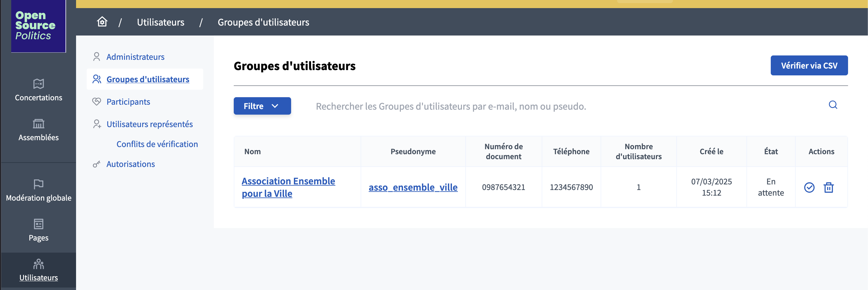Open the Autorisations submenu link
The height and width of the screenshot is (290, 868).
pyautogui.click(x=131, y=164)
